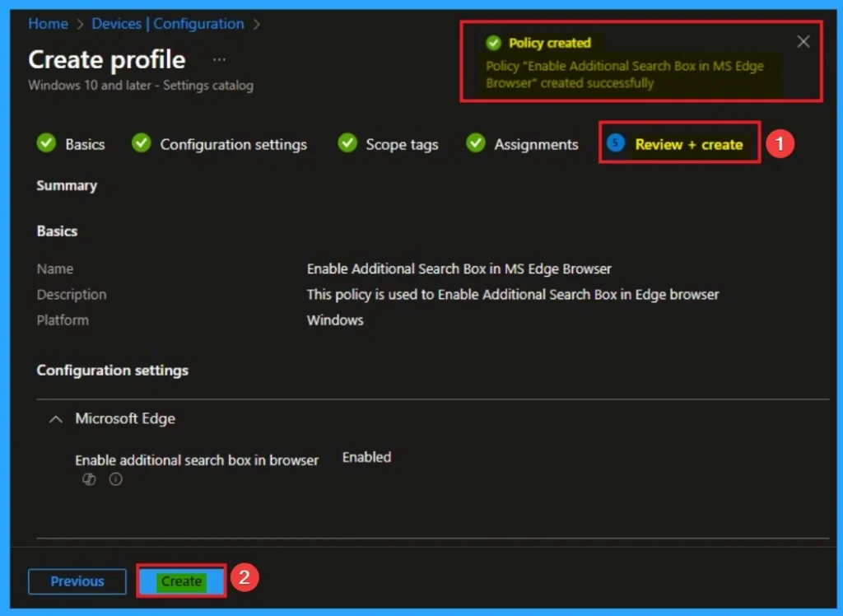Select the Review + create step

(675, 143)
